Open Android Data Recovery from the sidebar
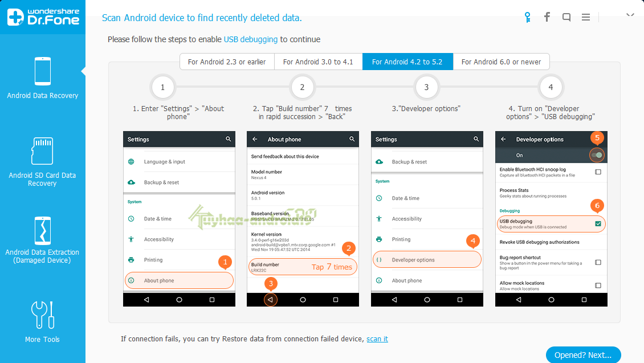The height and width of the screenshot is (363, 644). pyautogui.click(x=43, y=78)
